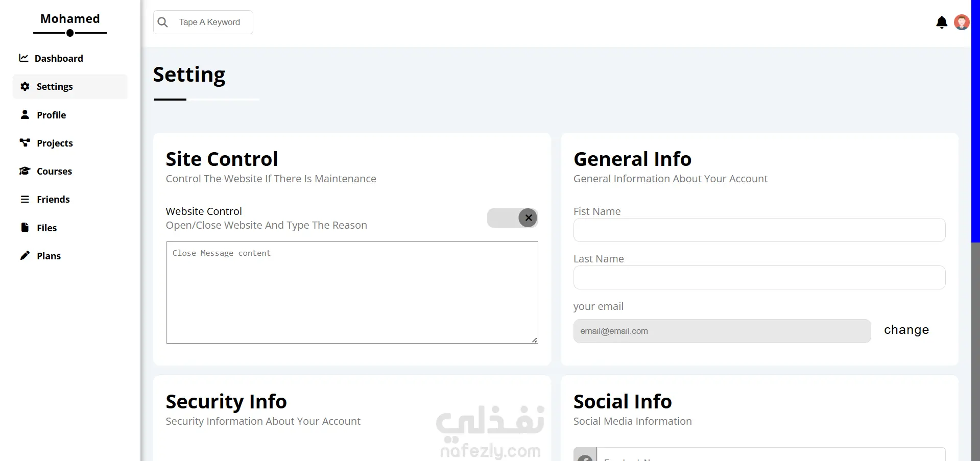Click the Settings gear icon
The height and width of the screenshot is (461, 980).
coord(25,86)
